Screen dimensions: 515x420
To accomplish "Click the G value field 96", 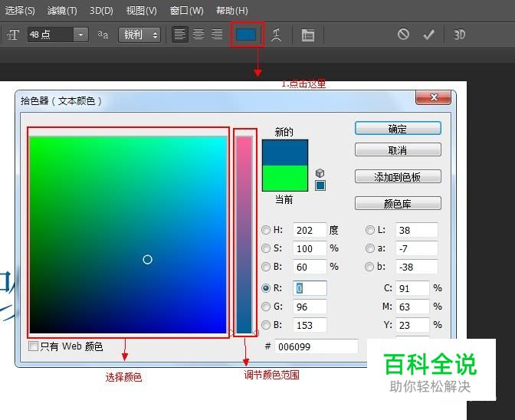I will tap(310, 307).
